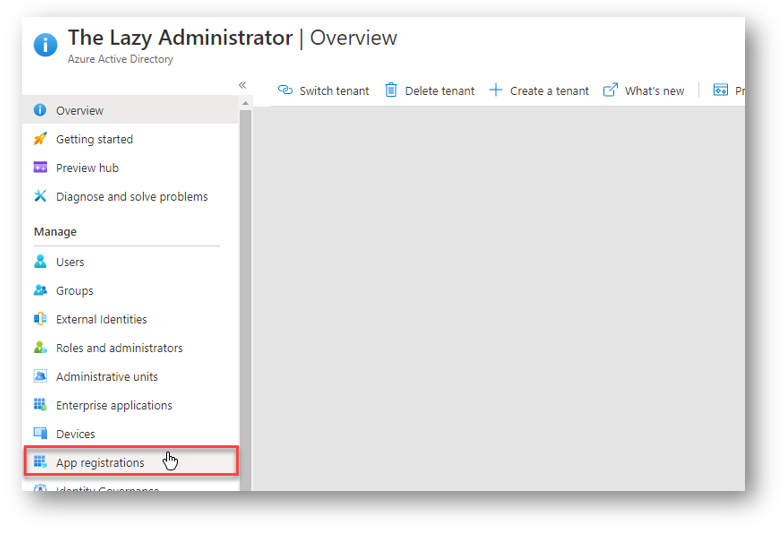Click the Overview info icon in the sidebar
Screen dimensions: 784x535
tap(40, 110)
